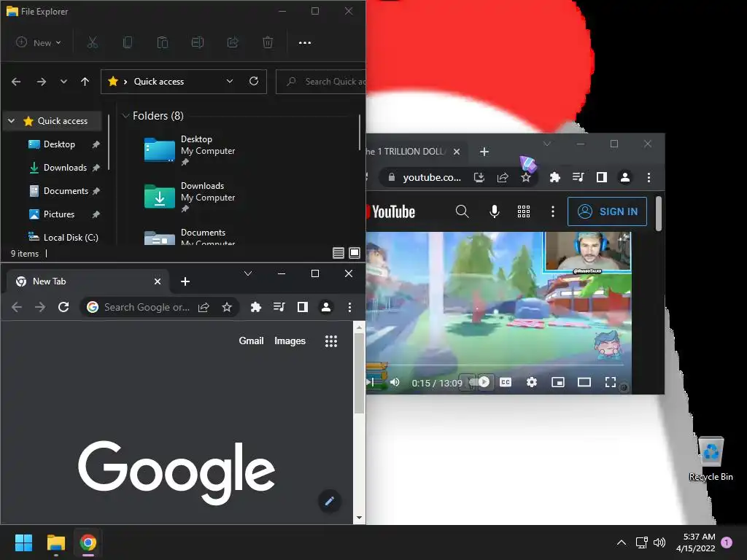
Task: Select Desktop in the navigation pane
Action: pyautogui.click(x=59, y=144)
